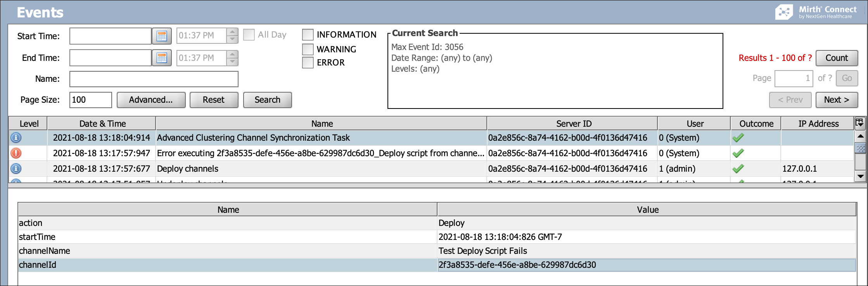Click the Start Time date field
This screenshot has height=286, width=868.
pyautogui.click(x=111, y=36)
